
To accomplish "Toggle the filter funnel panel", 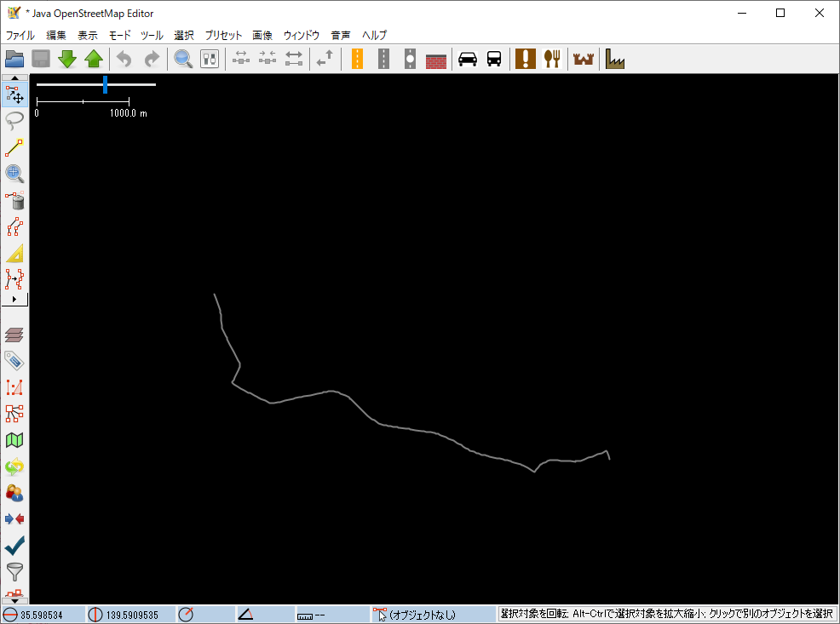I will [14, 571].
